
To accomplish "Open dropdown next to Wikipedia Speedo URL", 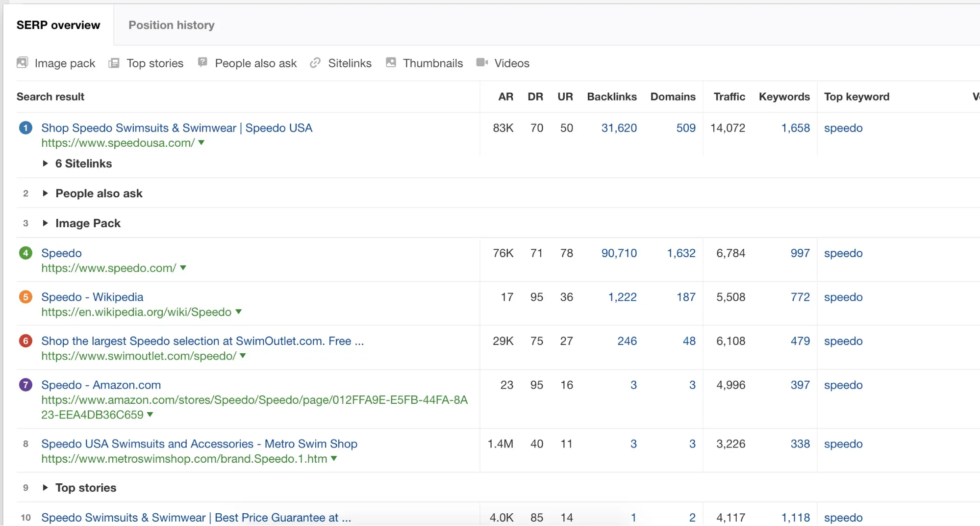I will [239, 312].
